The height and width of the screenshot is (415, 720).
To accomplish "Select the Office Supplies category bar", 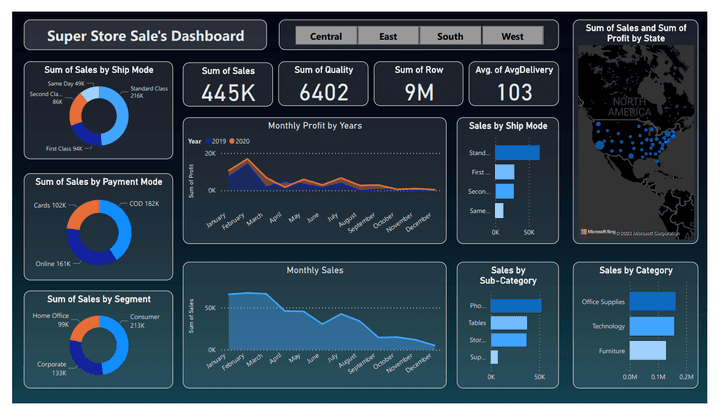I will tap(652, 301).
